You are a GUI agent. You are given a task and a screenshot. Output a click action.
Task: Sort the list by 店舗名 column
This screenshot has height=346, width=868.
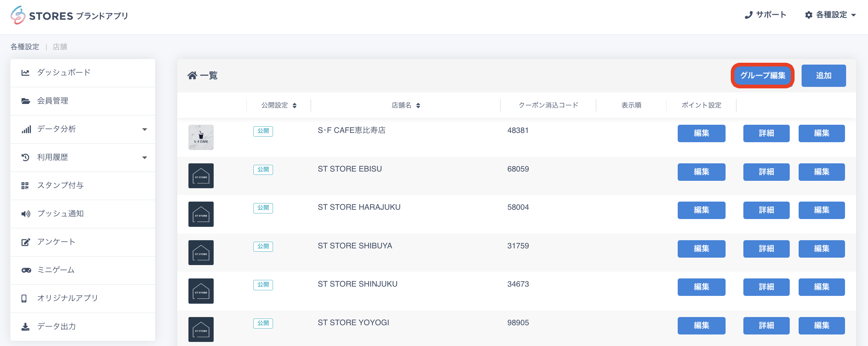click(406, 105)
